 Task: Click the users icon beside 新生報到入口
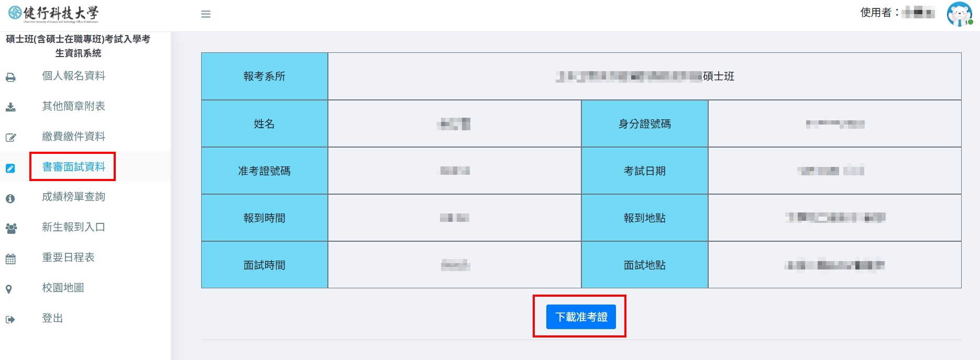(x=11, y=228)
